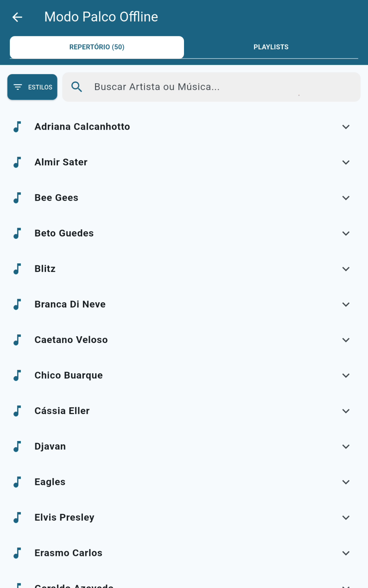Viewport: 368px width, 588px height.
Task: Click the music note beside Caetano Veloso
Action: [17, 340]
